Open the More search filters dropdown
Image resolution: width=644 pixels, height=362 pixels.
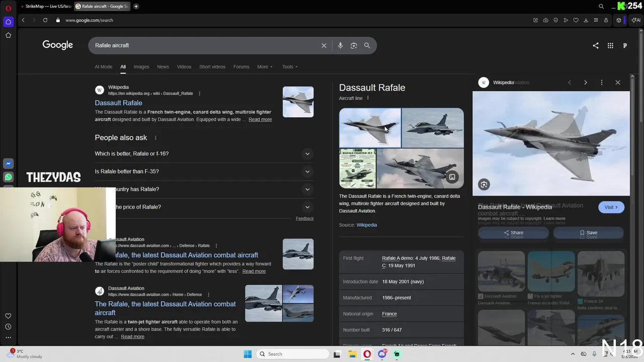pyautogui.click(x=265, y=67)
